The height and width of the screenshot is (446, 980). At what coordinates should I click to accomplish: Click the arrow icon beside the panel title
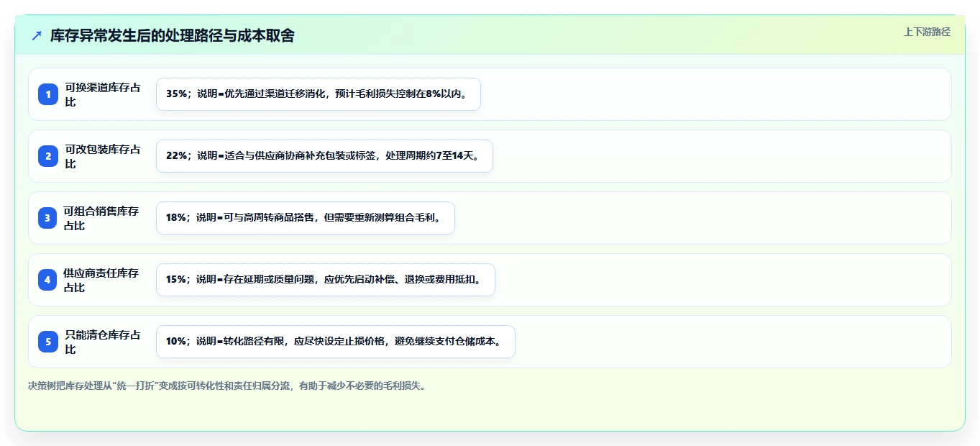tap(37, 36)
